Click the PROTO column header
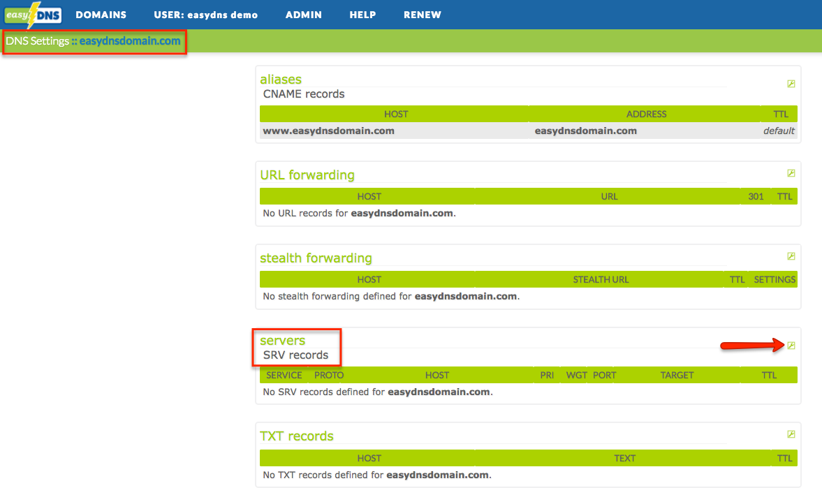The image size is (822, 504). pyautogui.click(x=329, y=375)
